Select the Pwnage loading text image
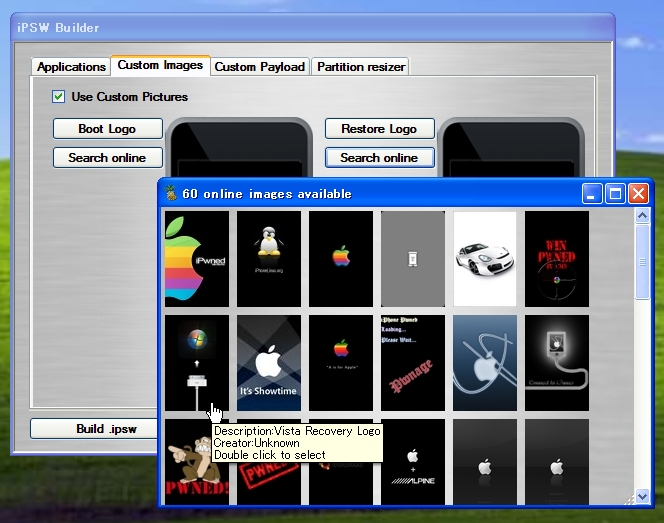Viewport: 664px width, 523px height. click(x=413, y=363)
